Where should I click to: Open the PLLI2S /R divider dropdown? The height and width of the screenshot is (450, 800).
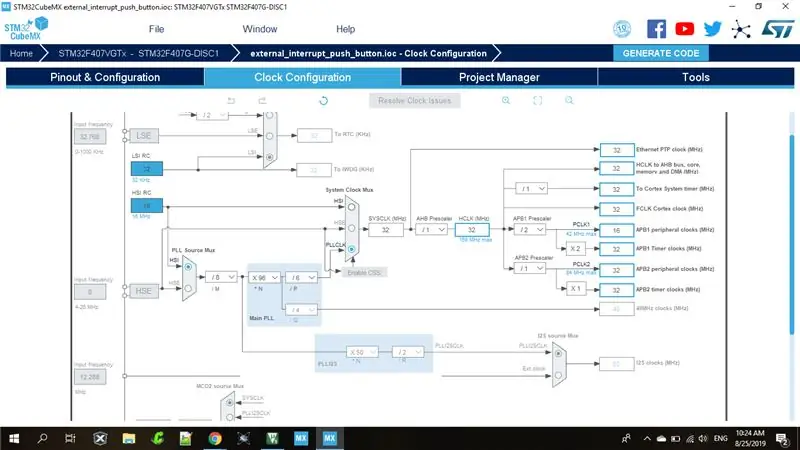408,352
